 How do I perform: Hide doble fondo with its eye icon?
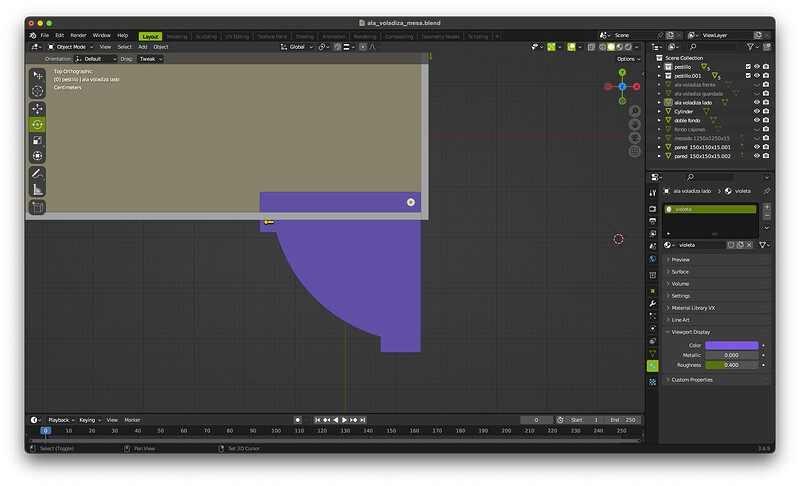(757, 120)
